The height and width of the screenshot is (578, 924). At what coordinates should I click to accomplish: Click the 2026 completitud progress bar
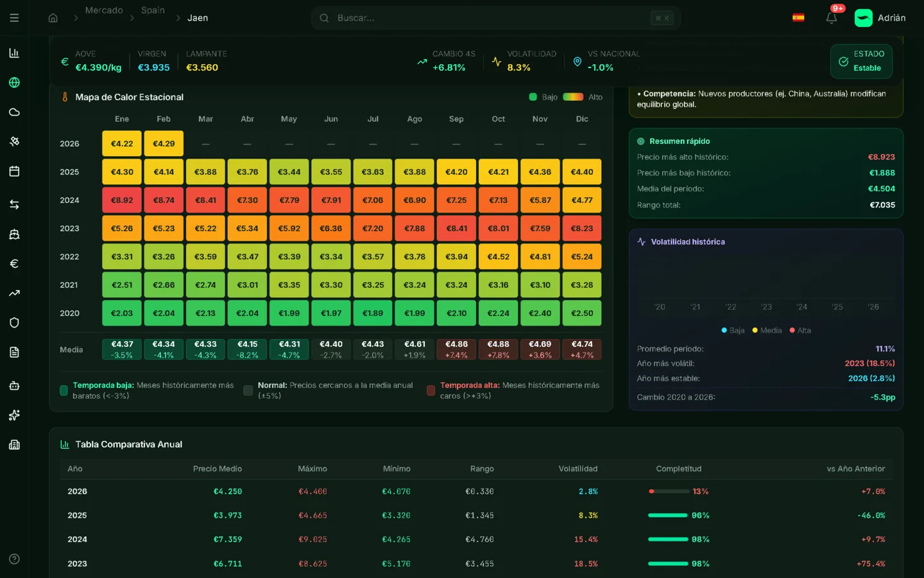[669, 491]
